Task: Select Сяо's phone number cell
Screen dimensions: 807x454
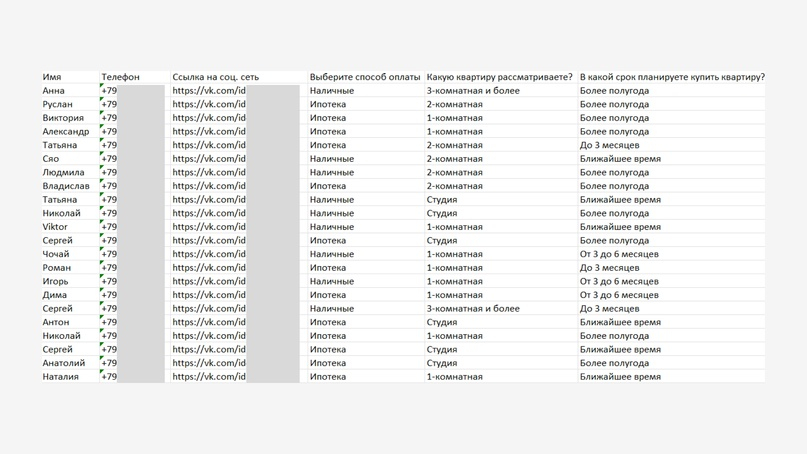Action: (x=131, y=159)
